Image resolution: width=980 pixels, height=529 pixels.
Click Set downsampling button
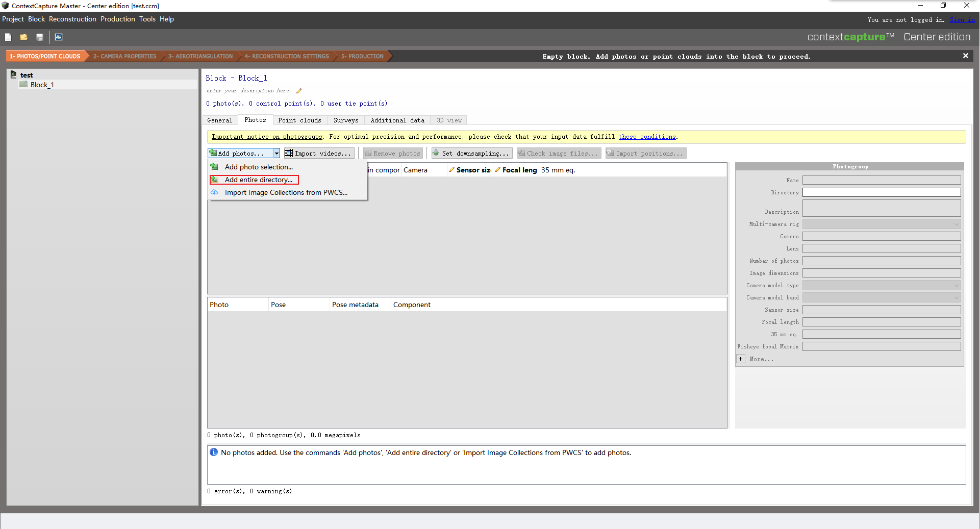[471, 153]
